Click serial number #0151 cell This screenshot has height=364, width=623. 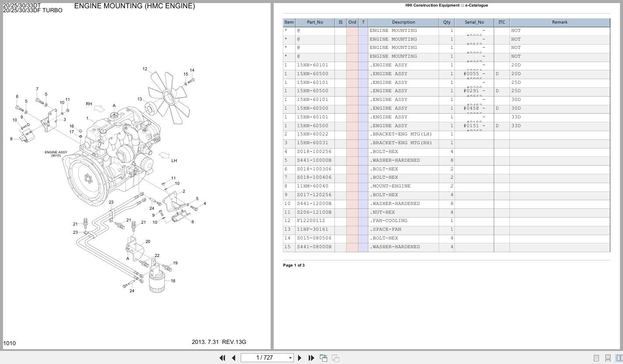(474, 126)
